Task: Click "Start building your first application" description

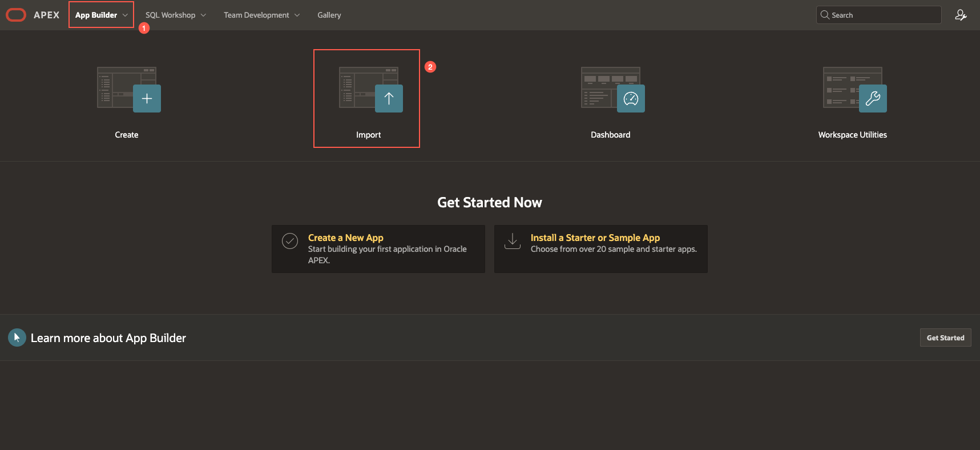Action: click(x=388, y=255)
